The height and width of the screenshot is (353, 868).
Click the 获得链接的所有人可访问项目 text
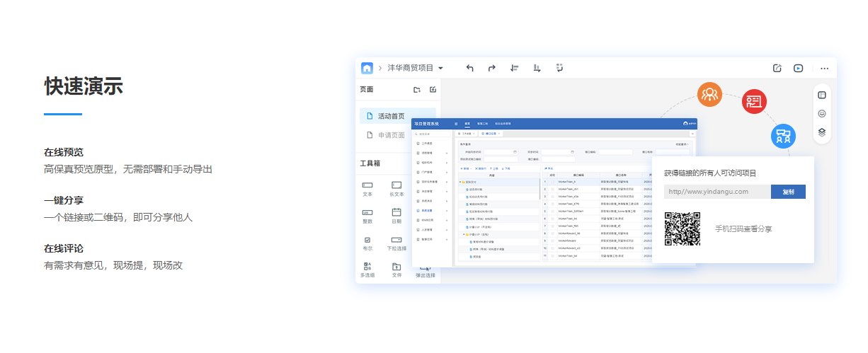(x=710, y=173)
